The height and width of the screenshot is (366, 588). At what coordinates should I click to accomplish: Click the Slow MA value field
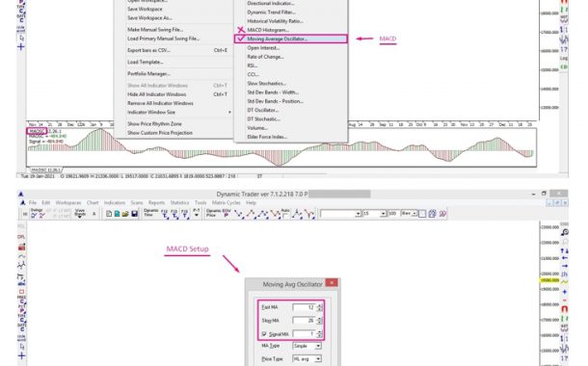click(x=305, y=321)
